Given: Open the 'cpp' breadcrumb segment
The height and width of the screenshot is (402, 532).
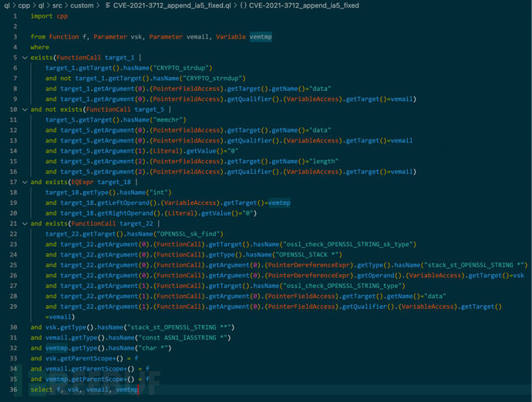Looking at the screenshot, I should coord(24,5).
